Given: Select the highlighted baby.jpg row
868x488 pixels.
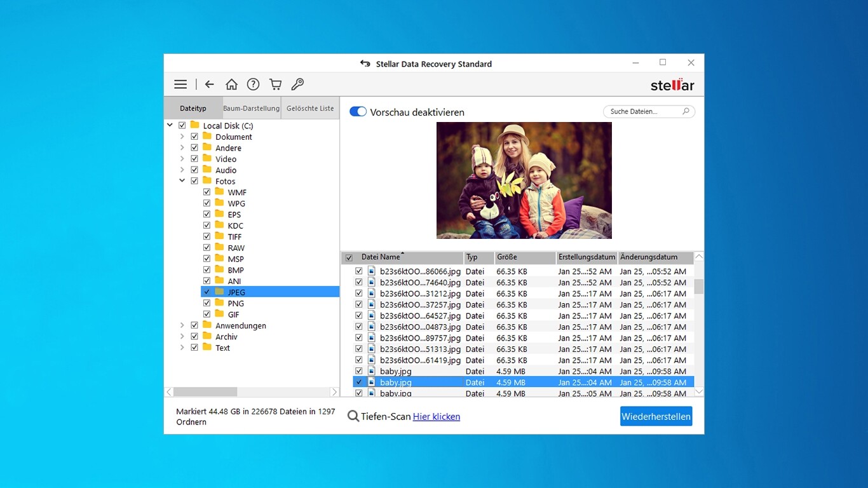Looking at the screenshot, I should [x=524, y=383].
